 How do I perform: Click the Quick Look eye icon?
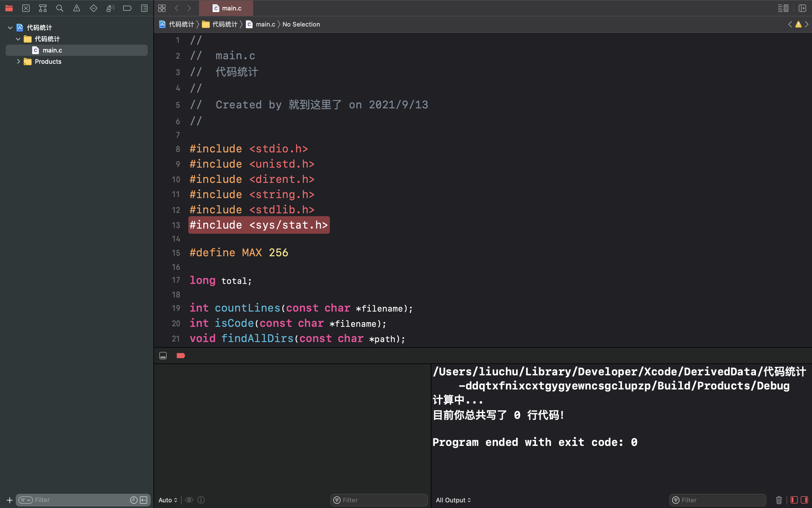coord(189,500)
